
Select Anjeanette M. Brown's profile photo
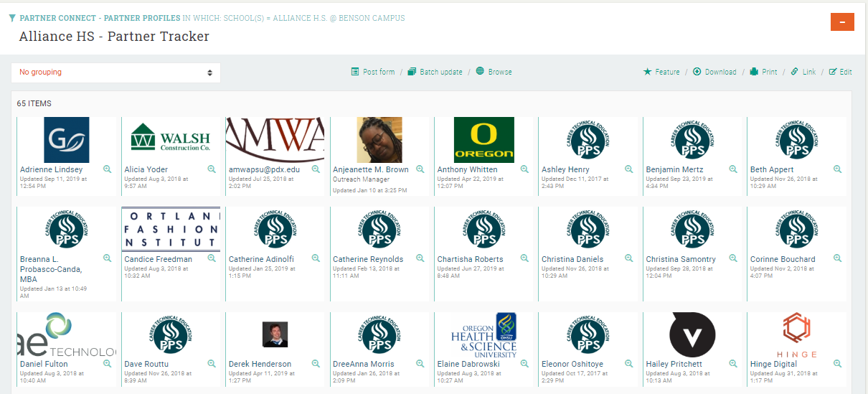click(379, 140)
